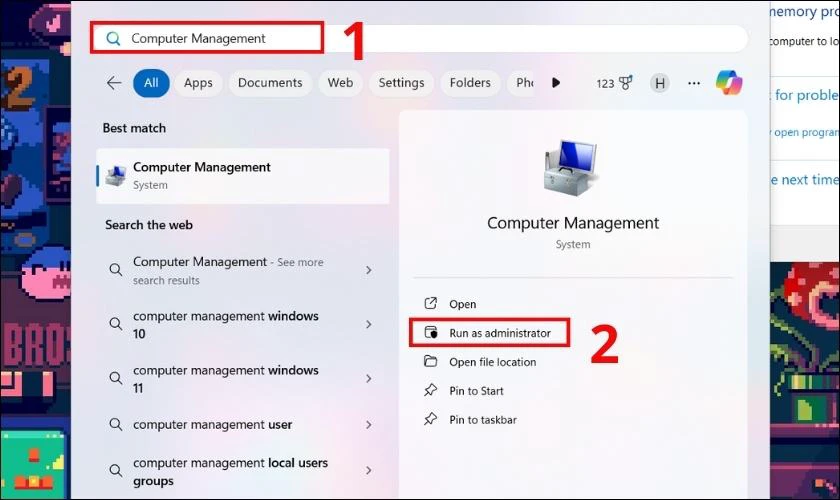
Task: Click the Computer Management search text field
Action: (x=421, y=38)
